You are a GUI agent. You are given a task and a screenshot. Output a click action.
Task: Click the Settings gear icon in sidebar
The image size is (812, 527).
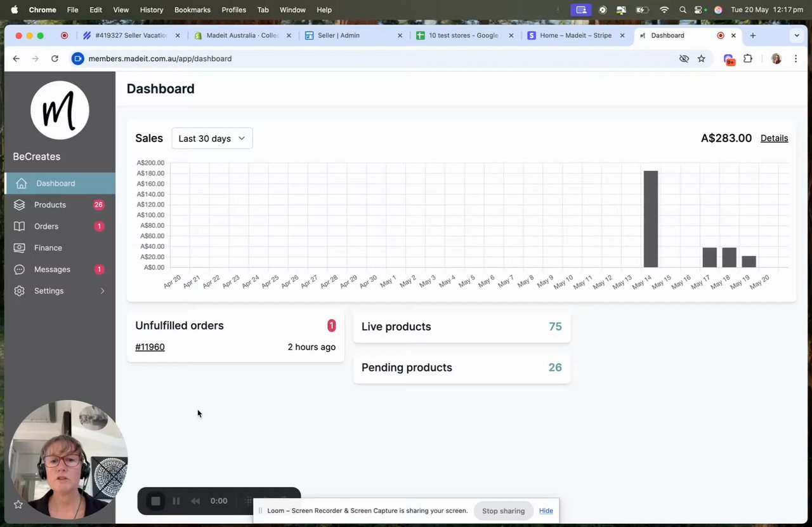[20, 291]
